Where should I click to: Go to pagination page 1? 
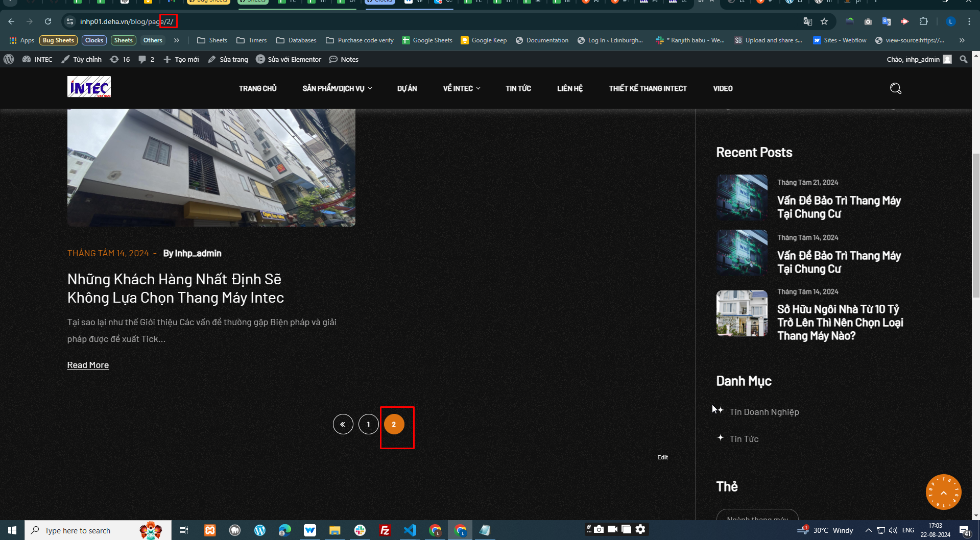(x=368, y=424)
